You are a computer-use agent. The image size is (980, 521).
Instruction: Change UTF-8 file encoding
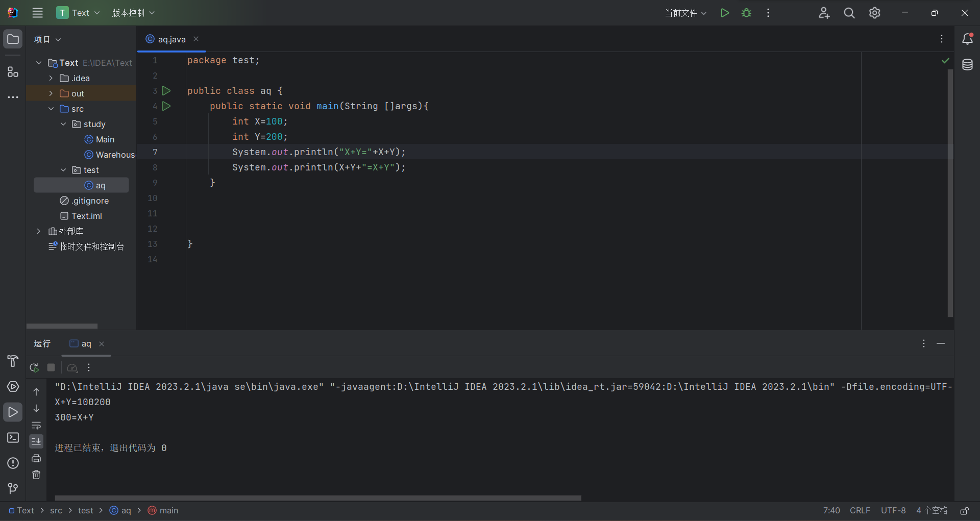tap(893, 511)
